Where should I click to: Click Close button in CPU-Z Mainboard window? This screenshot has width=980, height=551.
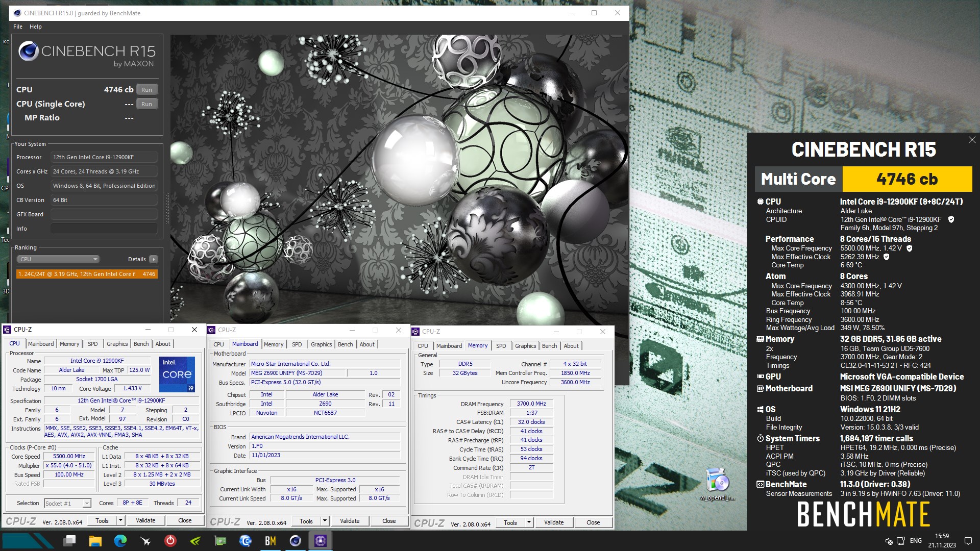click(x=389, y=521)
